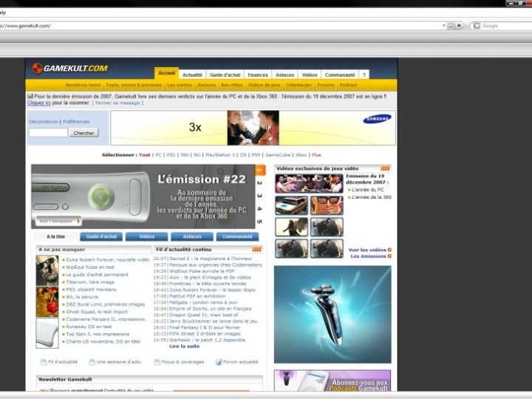Open Les sorties in yellow submenu

(180, 85)
